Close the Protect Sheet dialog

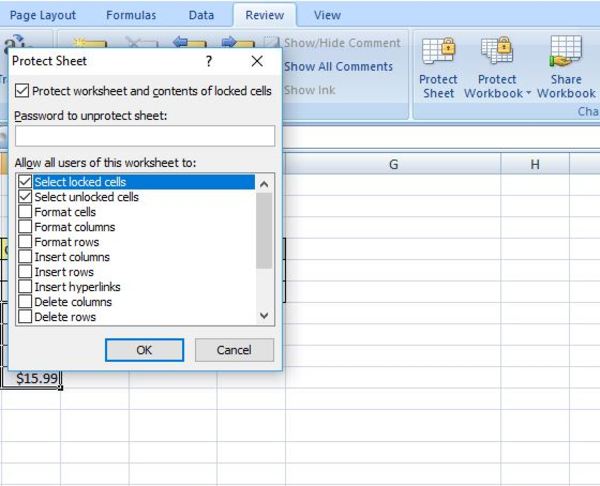[x=257, y=61]
